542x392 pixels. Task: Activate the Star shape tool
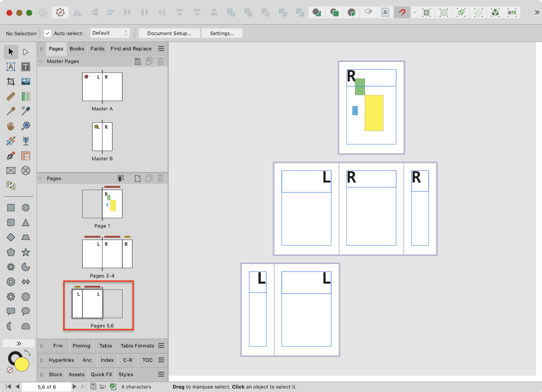(x=26, y=252)
